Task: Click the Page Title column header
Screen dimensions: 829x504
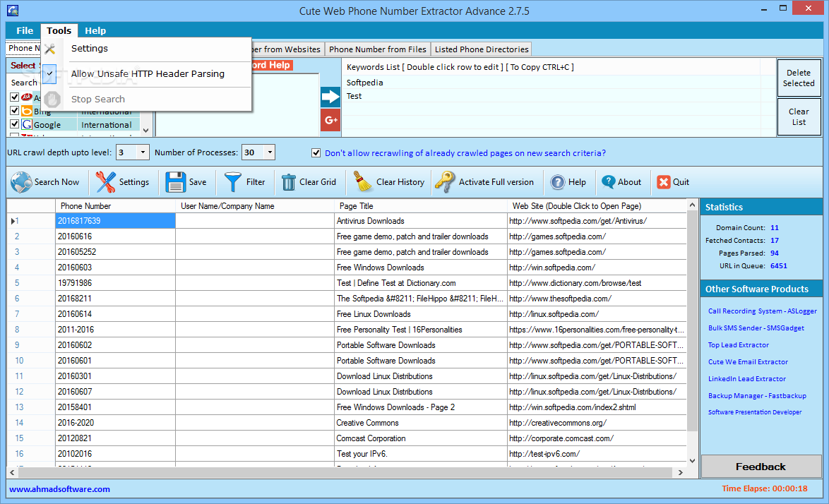Action: click(x=420, y=206)
